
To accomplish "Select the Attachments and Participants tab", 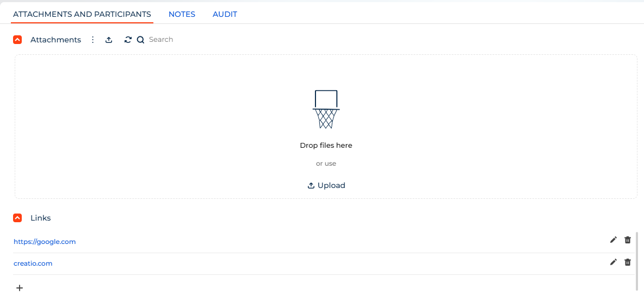I will click(82, 14).
